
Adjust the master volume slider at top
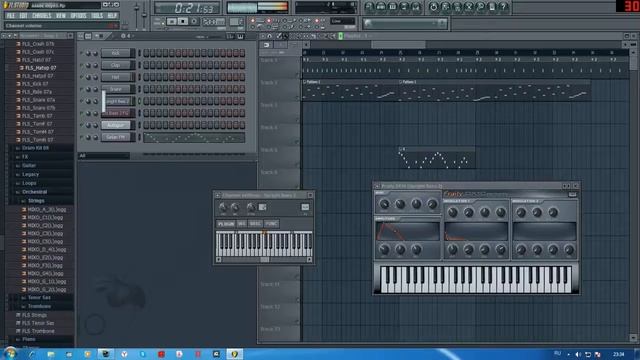point(137,15)
